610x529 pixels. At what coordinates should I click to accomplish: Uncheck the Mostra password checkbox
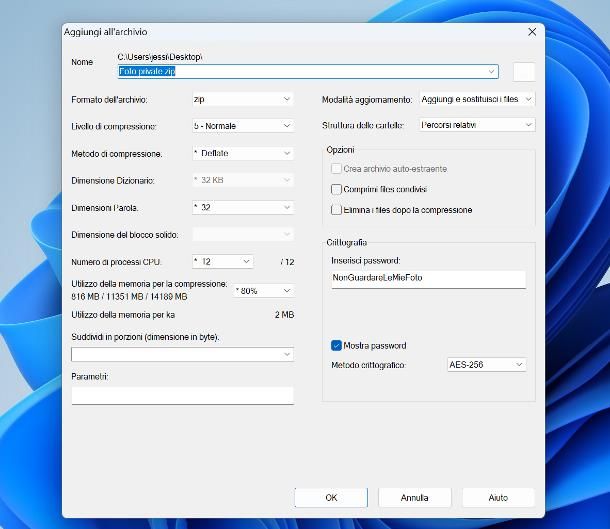336,345
